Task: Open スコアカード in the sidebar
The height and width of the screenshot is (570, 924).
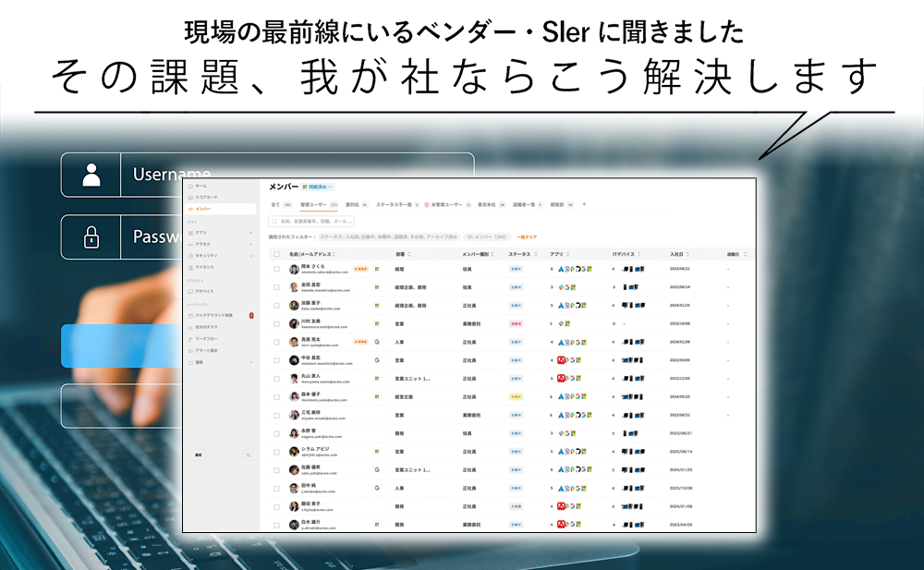Action: 206,197
